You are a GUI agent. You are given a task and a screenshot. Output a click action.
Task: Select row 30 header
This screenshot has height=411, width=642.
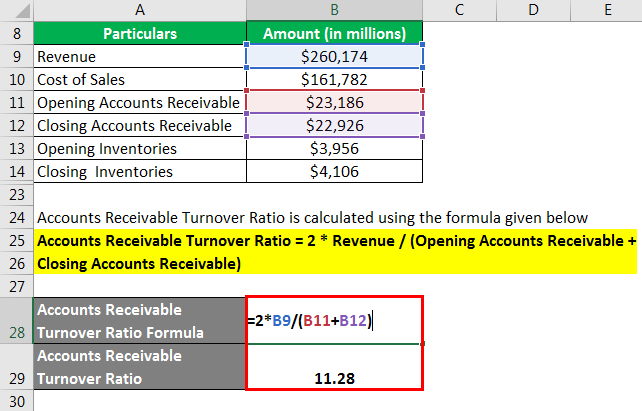click(17, 401)
